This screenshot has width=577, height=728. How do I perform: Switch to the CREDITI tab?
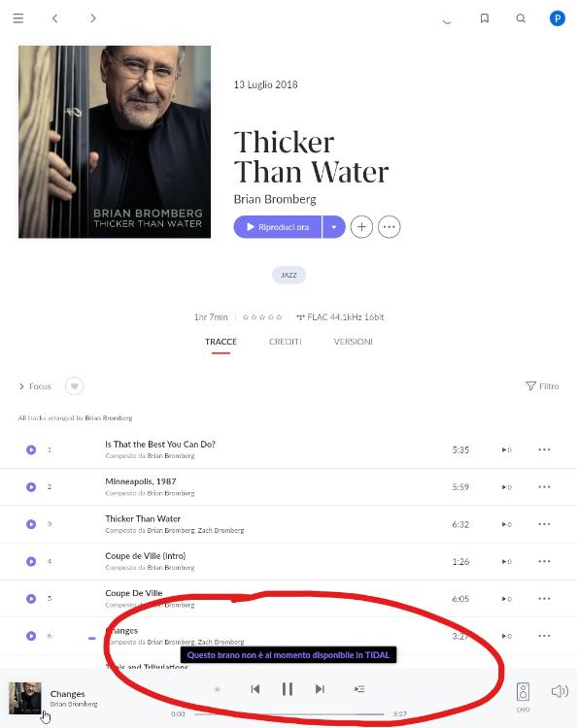[286, 342]
